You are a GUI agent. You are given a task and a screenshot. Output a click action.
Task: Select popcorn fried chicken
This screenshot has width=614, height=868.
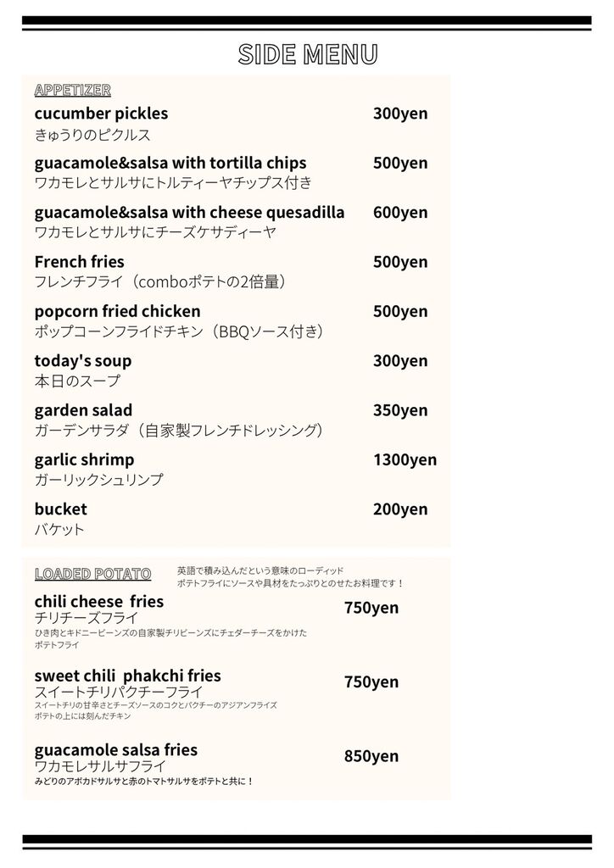[x=117, y=312]
